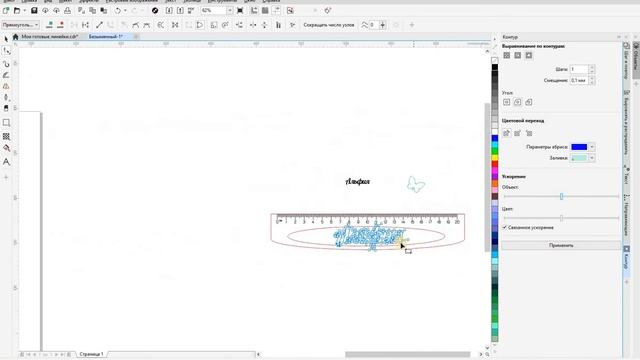Click the Save (floppy disk) icon
Image resolution: width=640 pixels, height=360 pixels.
[x=34, y=11]
